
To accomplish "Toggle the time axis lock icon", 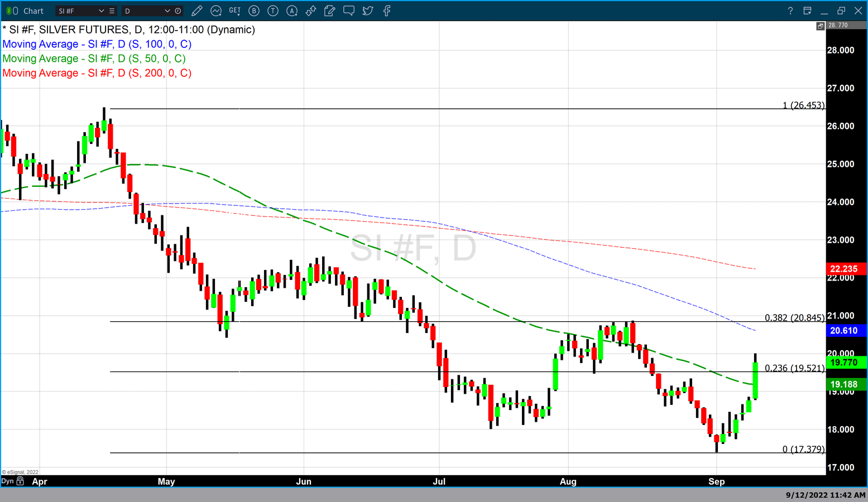I will pos(21,481).
